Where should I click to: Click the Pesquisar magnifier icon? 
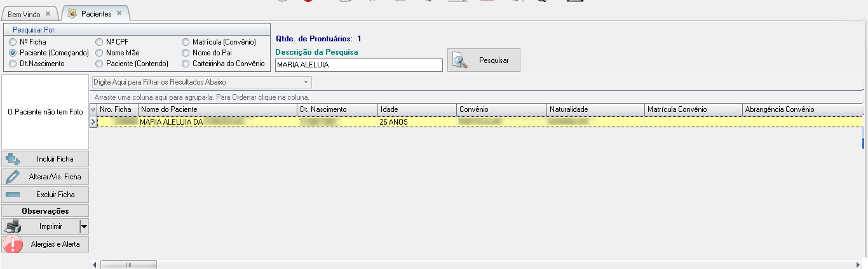click(461, 60)
